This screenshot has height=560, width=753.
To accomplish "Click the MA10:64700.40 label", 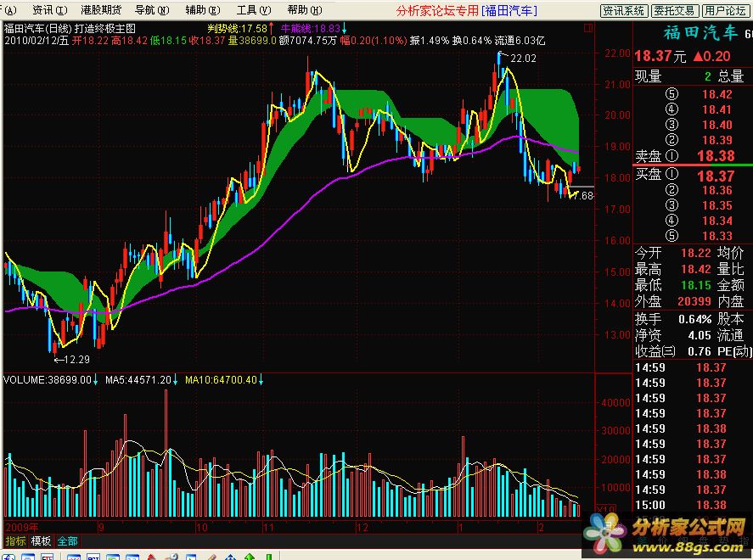I will point(221,380).
